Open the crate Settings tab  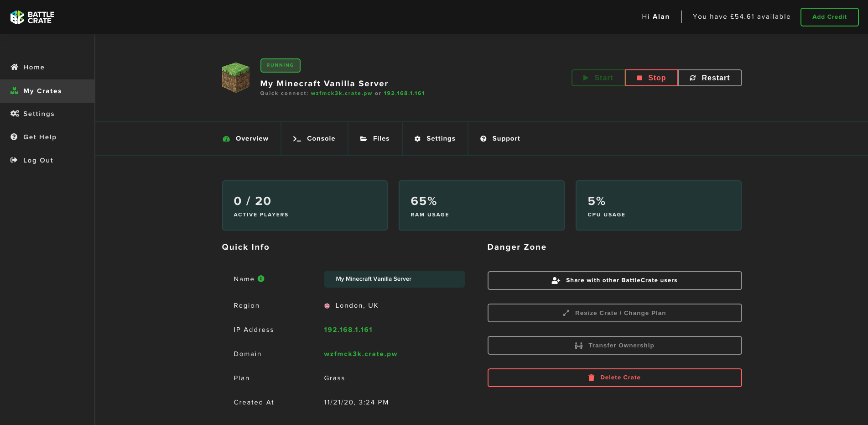(x=435, y=139)
